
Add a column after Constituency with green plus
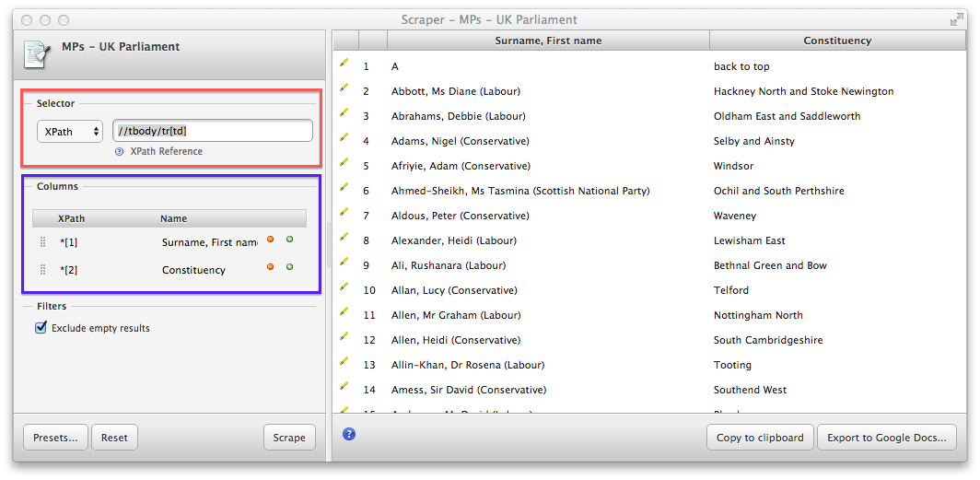(x=289, y=267)
